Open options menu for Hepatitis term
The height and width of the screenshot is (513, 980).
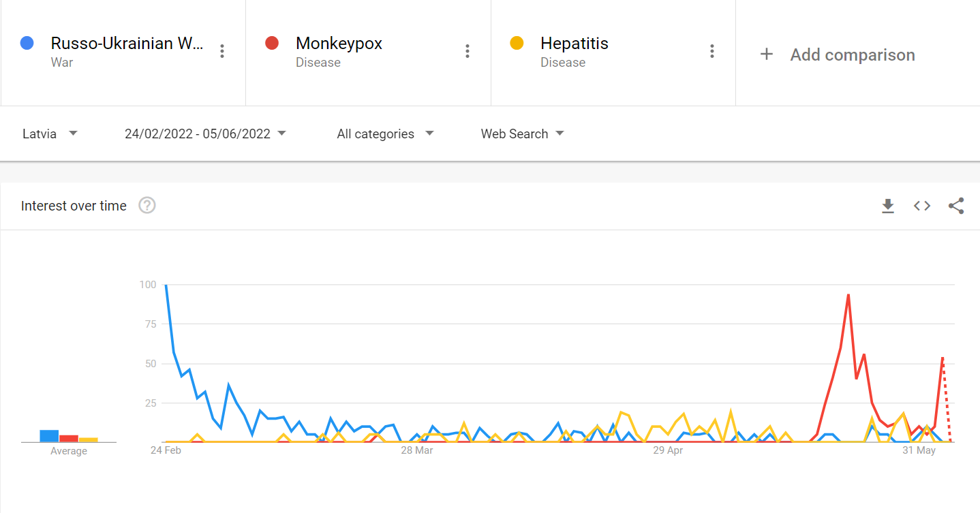point(711,51)
